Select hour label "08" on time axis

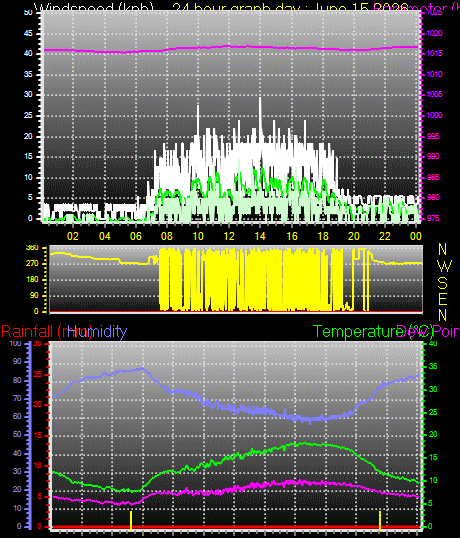tap(167, 236)
